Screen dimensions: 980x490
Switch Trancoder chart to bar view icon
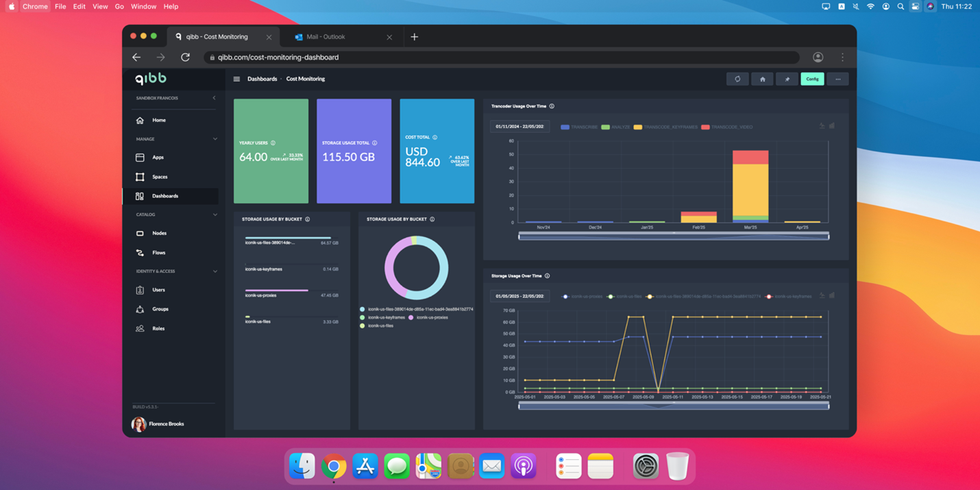[x=832, y=126]
